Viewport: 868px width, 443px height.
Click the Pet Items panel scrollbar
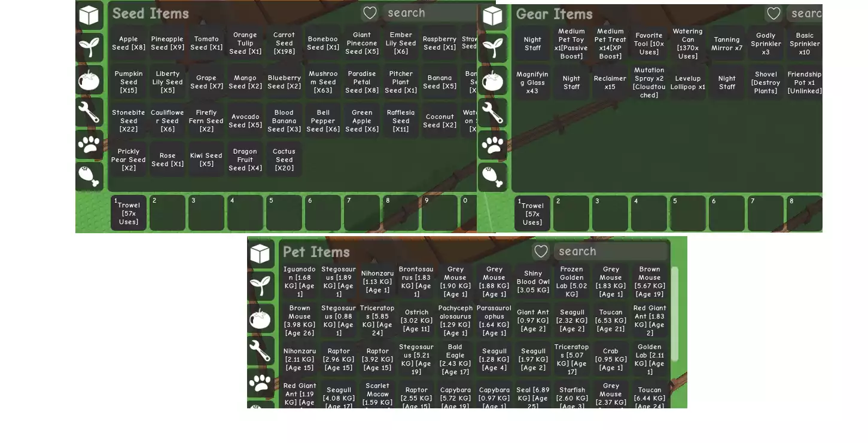(x=675, y=314)
